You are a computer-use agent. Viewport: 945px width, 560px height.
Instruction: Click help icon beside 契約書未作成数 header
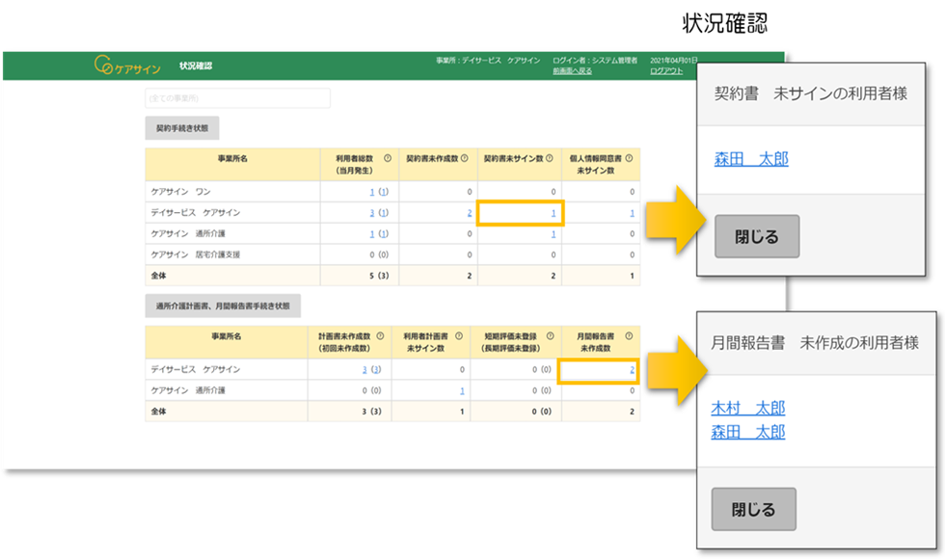coord(465,159)
